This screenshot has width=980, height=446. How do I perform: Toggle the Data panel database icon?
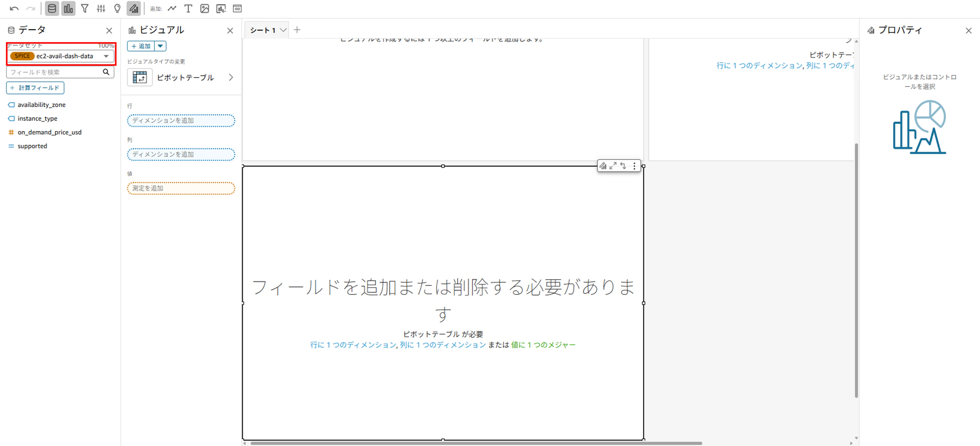[x=52, y=8]
